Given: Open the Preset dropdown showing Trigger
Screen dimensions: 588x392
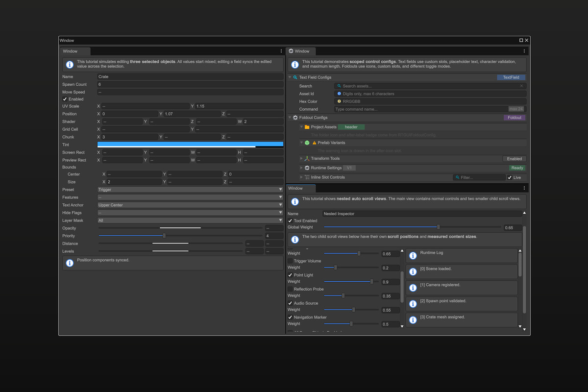Looking at the screenshot, I should [190, 190].
